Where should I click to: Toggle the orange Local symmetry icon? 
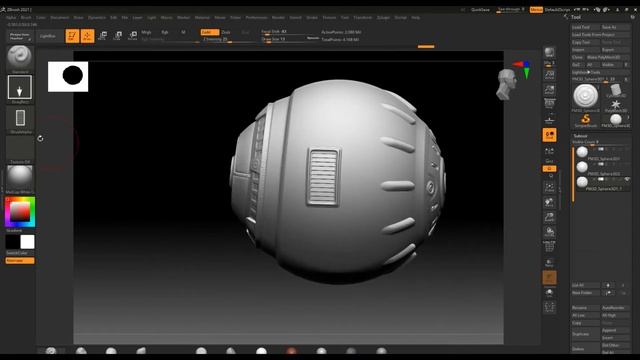point(549,135)
